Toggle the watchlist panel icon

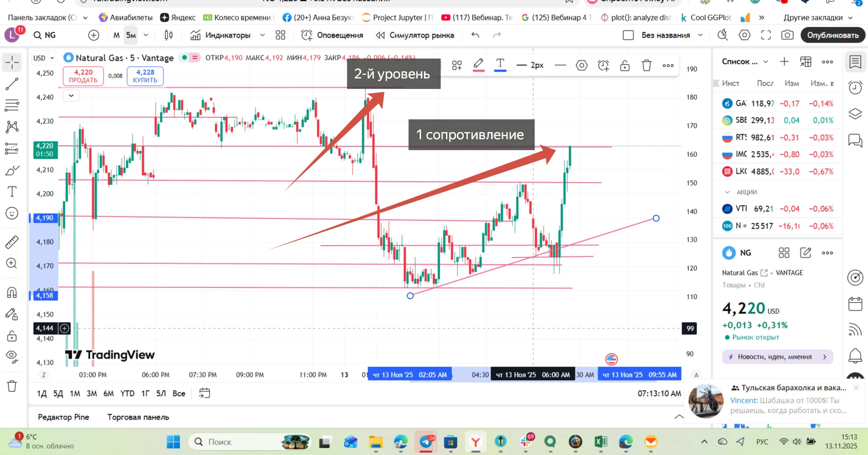[x=855, y=62]
